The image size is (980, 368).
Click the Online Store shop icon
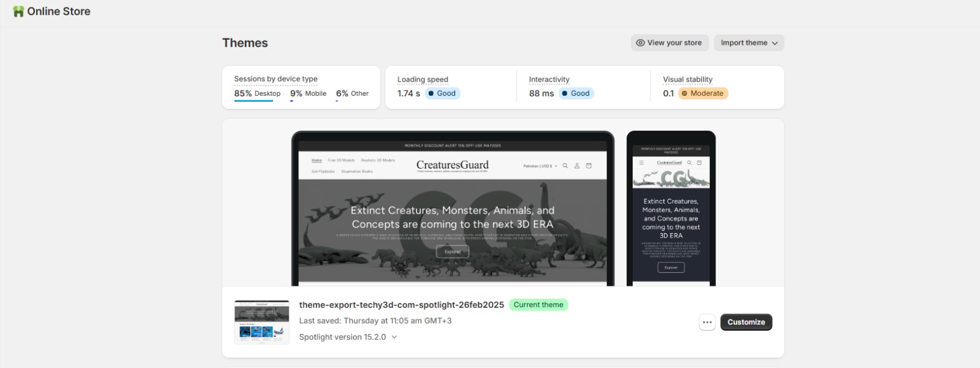click(x=18, y=12)
